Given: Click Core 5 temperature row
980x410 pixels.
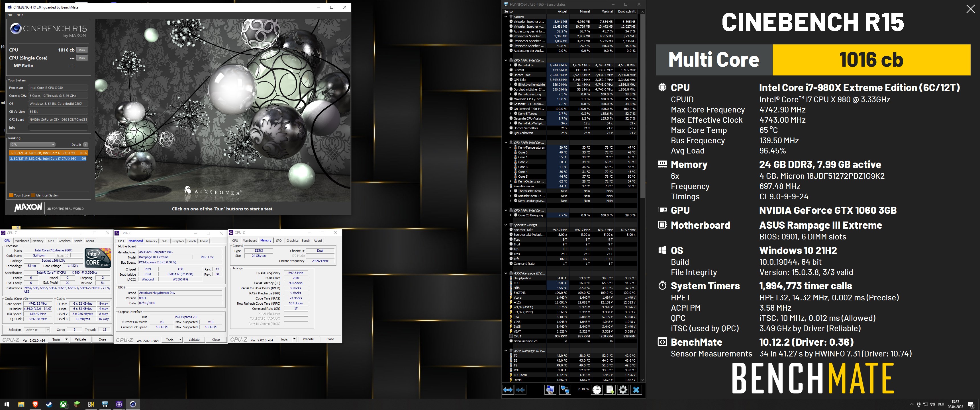Looking at the screenshot, I should pyautogui.click(x=573, y=177).
